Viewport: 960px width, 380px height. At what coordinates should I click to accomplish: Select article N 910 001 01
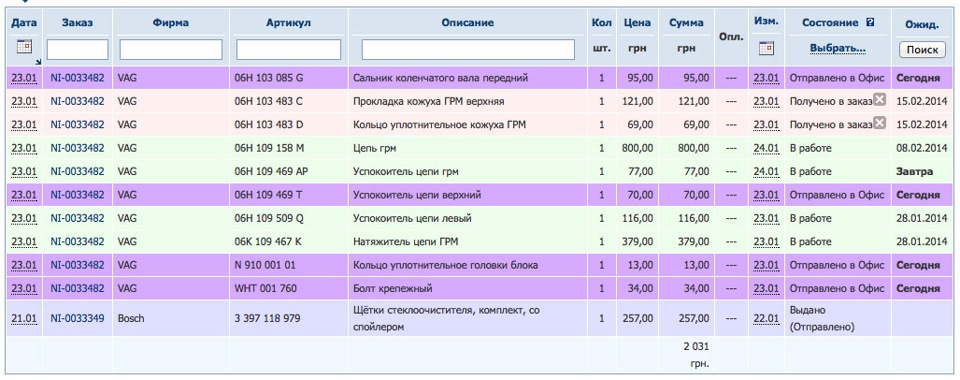coord(265,265)
